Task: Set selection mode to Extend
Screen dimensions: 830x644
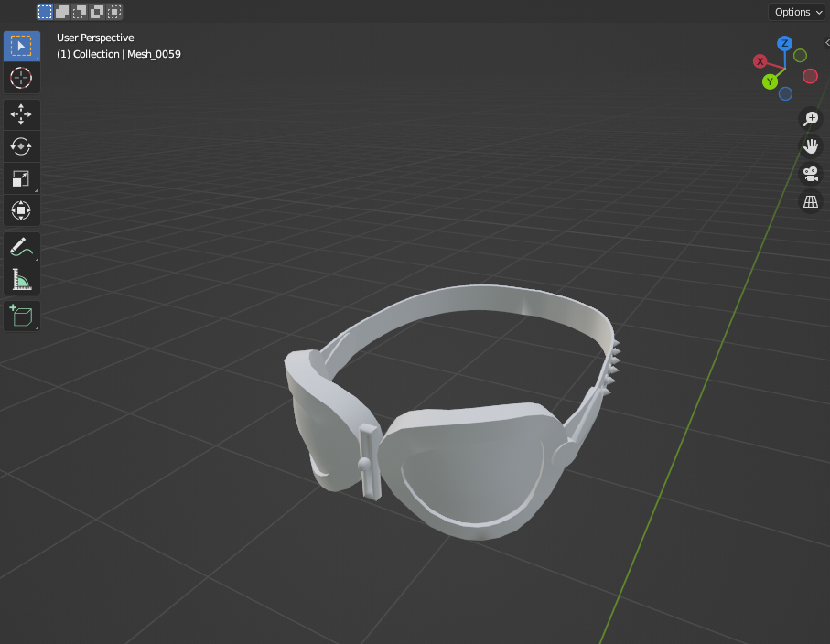Action: pos(62,12)
